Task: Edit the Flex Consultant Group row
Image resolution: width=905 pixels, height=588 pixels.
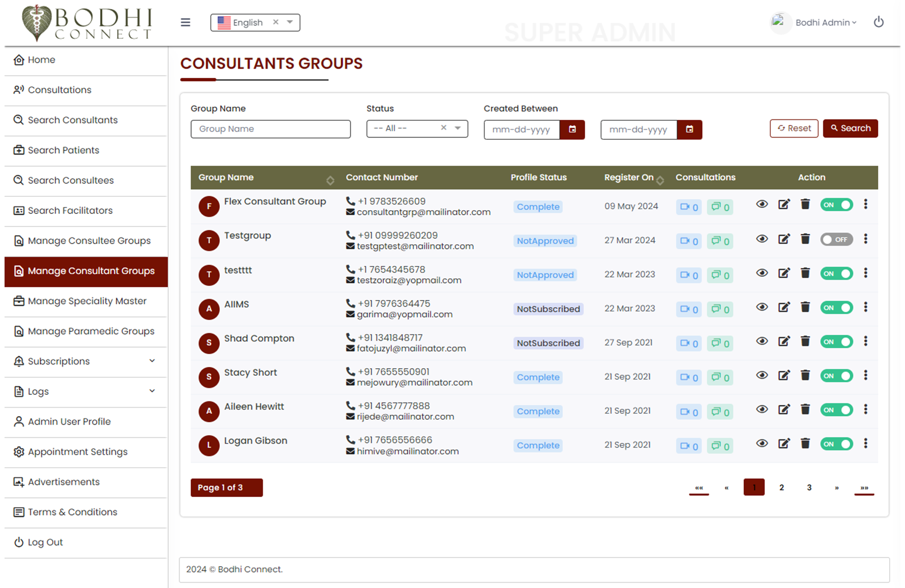Action: (784, 204)
